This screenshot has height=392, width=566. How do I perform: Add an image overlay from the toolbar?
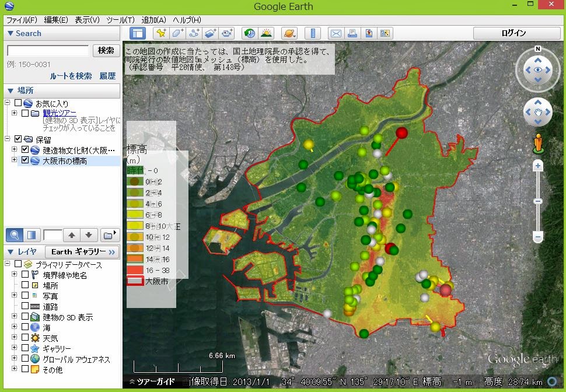[x=211, y=33]
